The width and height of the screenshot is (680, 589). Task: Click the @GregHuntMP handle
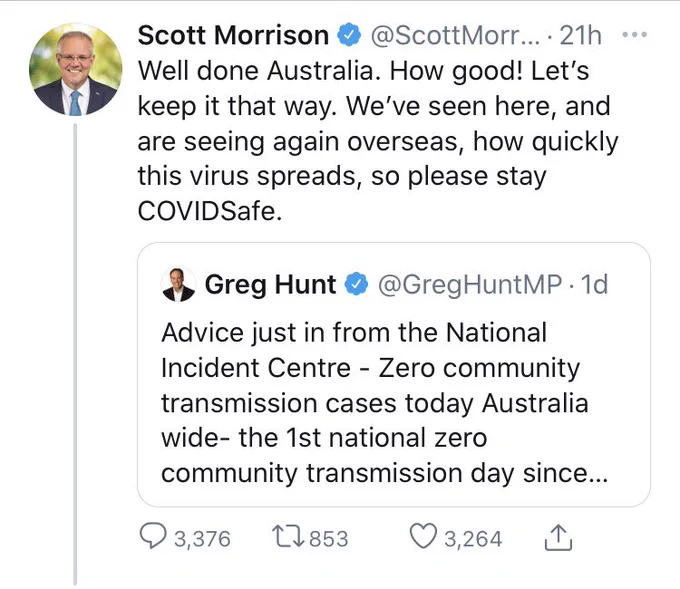pyautogui.click(x=470, y=285)
